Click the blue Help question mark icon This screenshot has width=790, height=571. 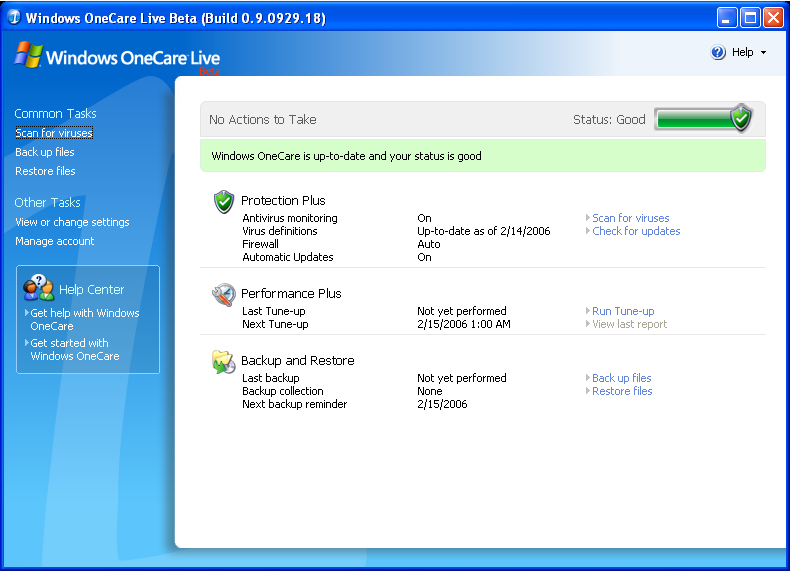[x=718, y=52]
